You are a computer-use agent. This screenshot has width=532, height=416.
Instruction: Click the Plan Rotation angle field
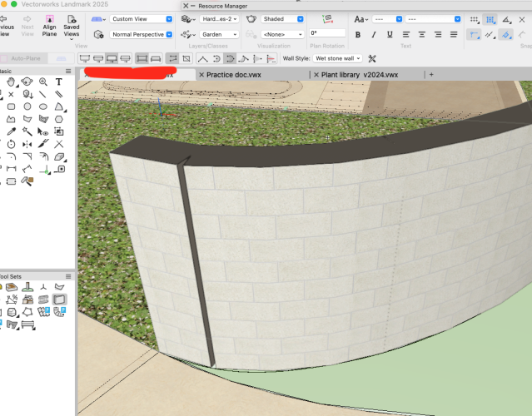327,33
